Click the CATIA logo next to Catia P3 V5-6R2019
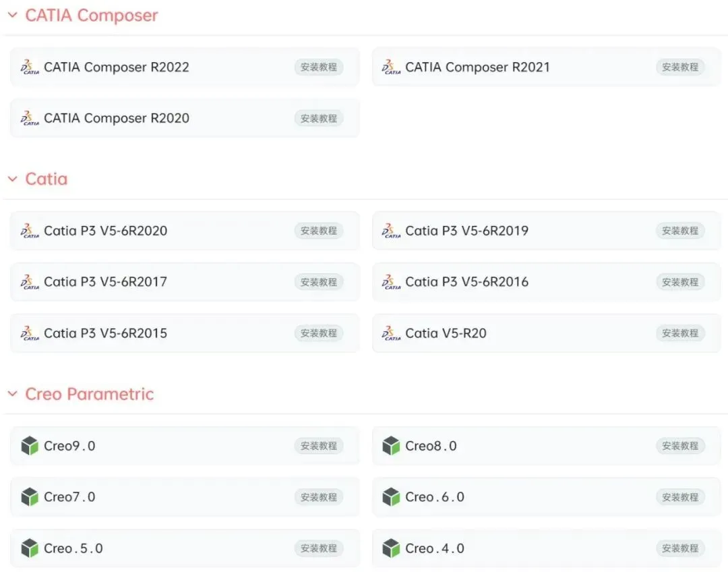 (391, 231)
